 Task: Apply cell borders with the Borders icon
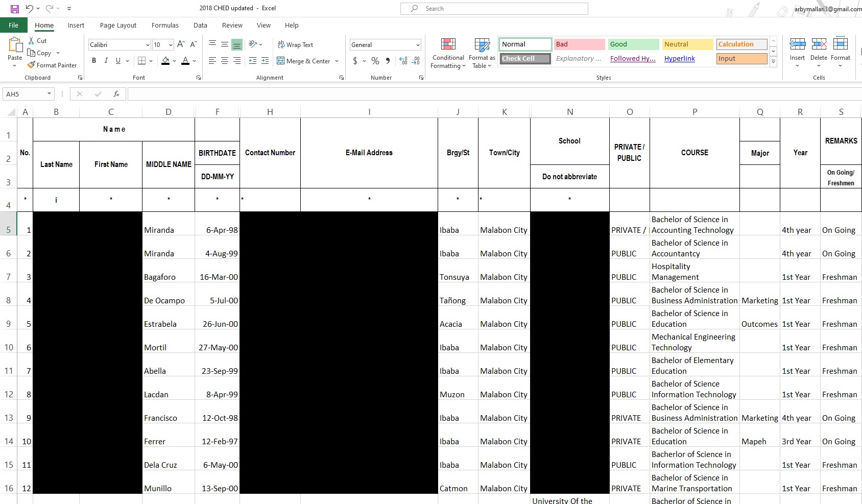(142, 61)
